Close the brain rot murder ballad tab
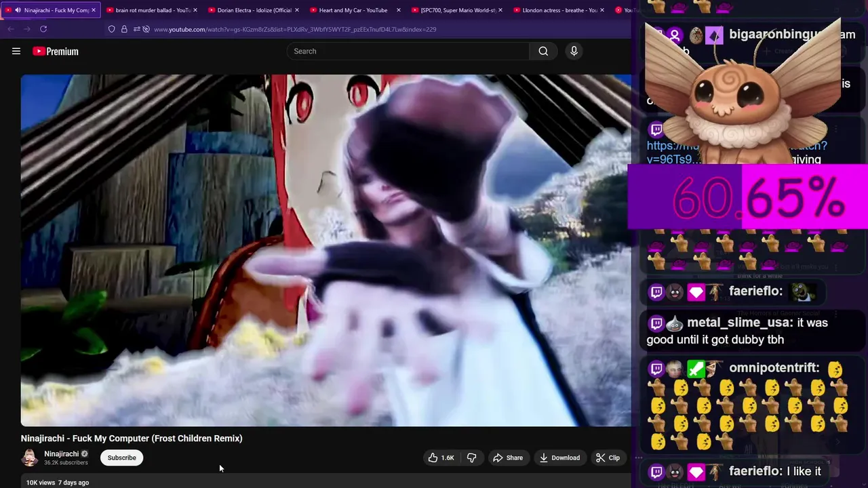The height and width of the screenshot is (488, 868). point(195,10)
